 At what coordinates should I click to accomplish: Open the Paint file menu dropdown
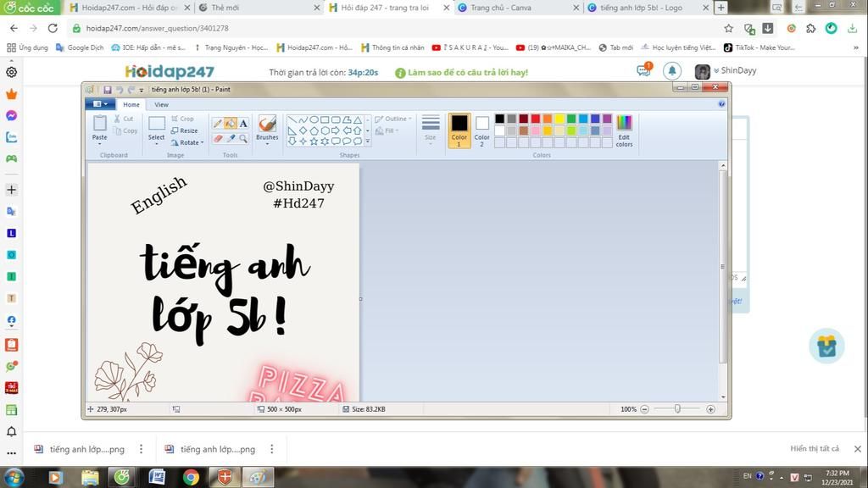(x=100, y=104)
